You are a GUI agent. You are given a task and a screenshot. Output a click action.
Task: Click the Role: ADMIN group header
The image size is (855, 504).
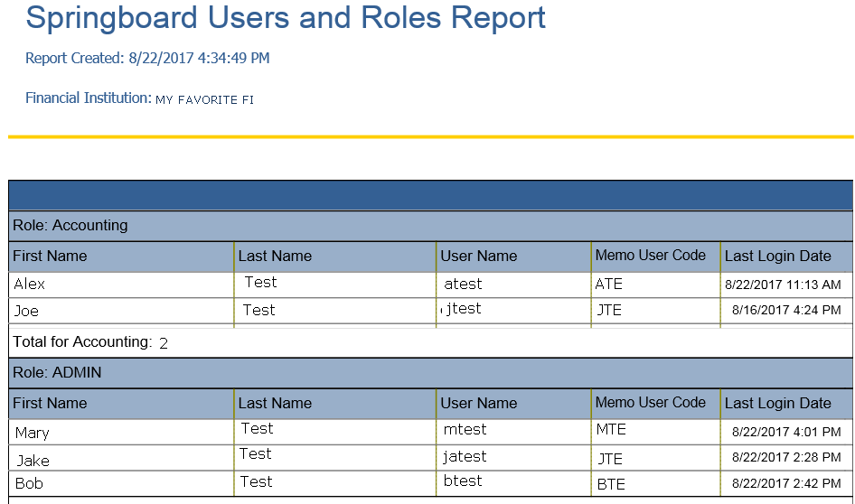431,373
